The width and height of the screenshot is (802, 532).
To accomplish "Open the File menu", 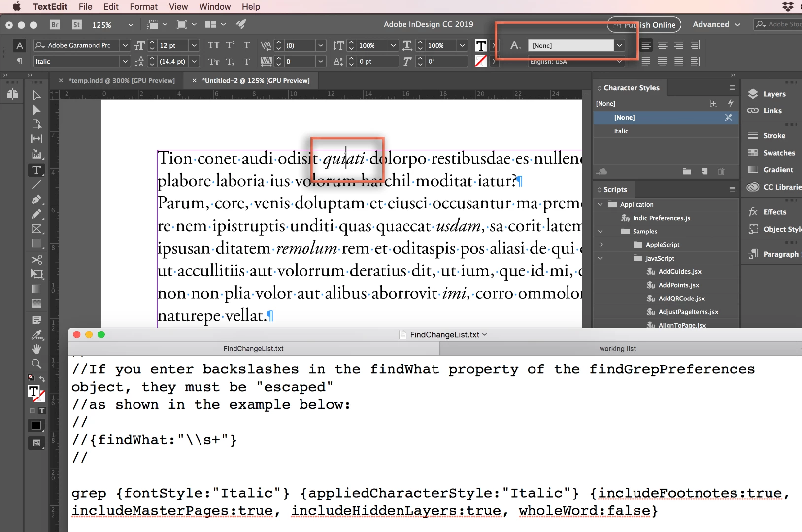I will pyautogui.click(x=85, y=7).
